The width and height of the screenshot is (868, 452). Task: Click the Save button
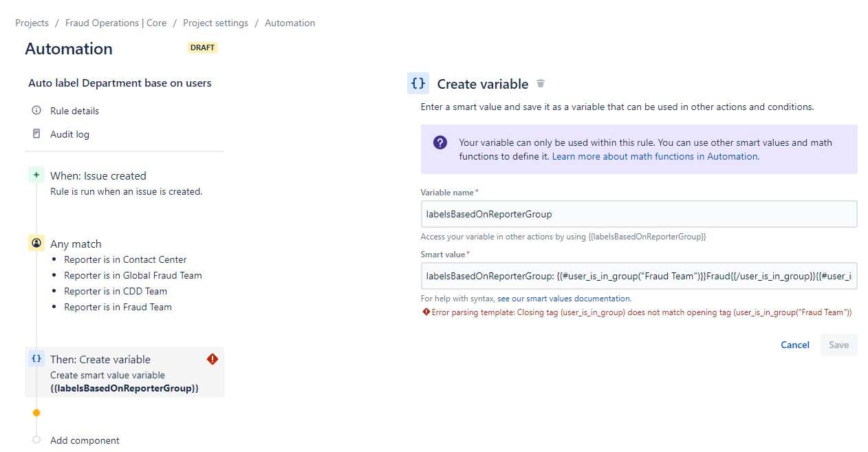click(x=838, y=345)
